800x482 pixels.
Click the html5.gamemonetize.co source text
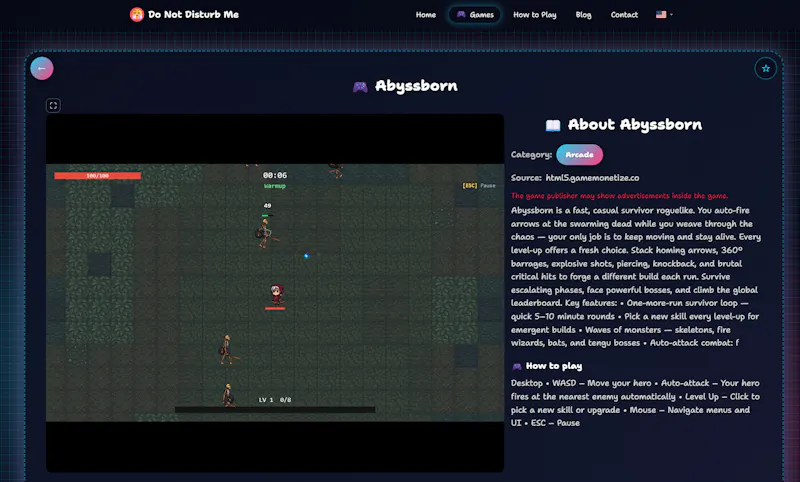click(592, 178)
